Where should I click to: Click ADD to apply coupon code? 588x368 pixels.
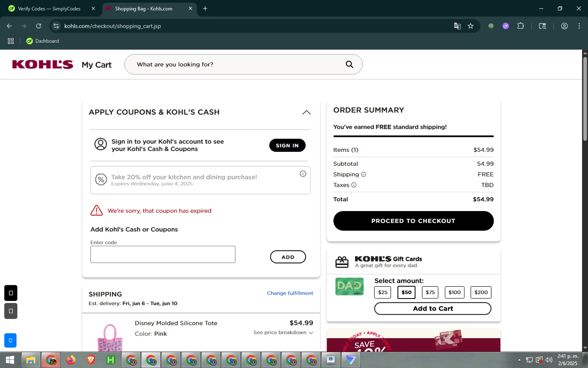pos(288,257)
